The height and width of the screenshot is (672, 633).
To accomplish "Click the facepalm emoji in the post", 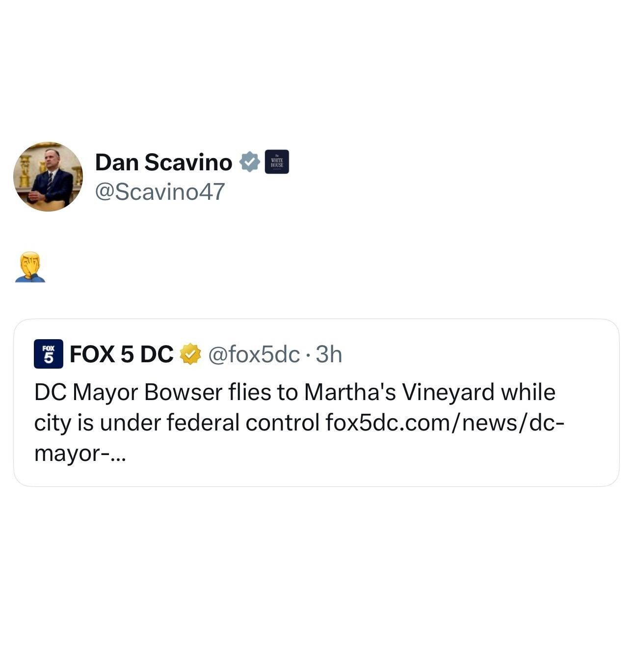I will 30,267.
